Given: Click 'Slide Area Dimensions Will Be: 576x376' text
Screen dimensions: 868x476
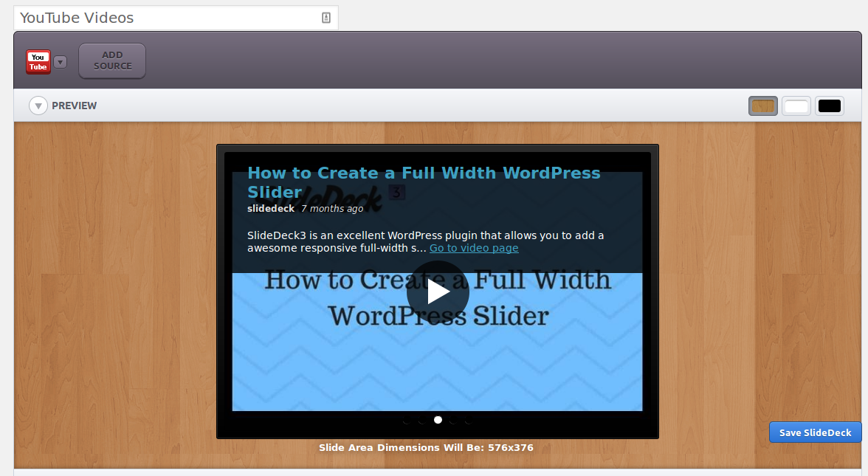Looking at the screenshot, I should click(x=427, y=447).
